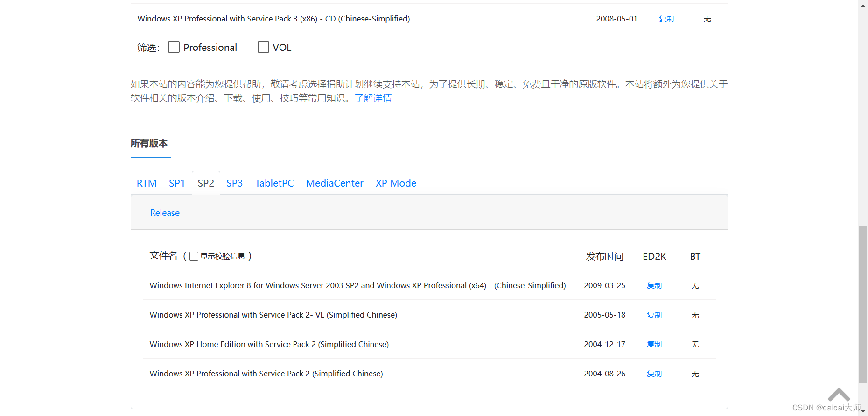Click the date 2008-05-01
Screen dimensions: 868x416
(616, 19)
